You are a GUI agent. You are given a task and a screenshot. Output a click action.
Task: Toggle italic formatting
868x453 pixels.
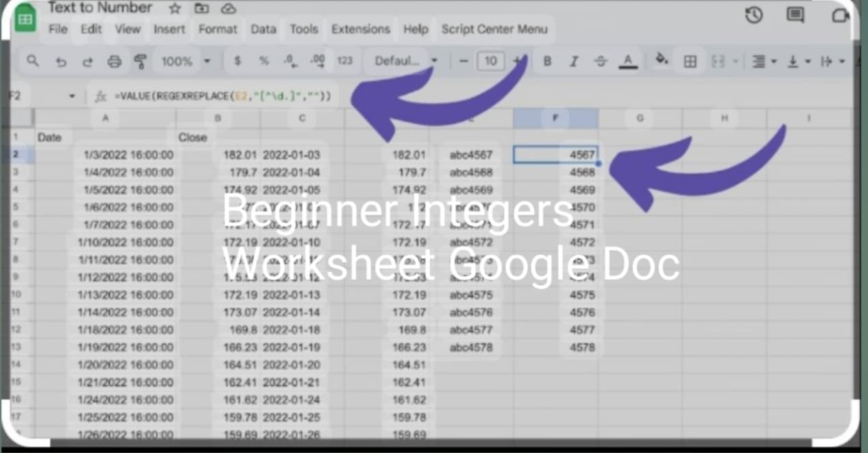point(574,61)
